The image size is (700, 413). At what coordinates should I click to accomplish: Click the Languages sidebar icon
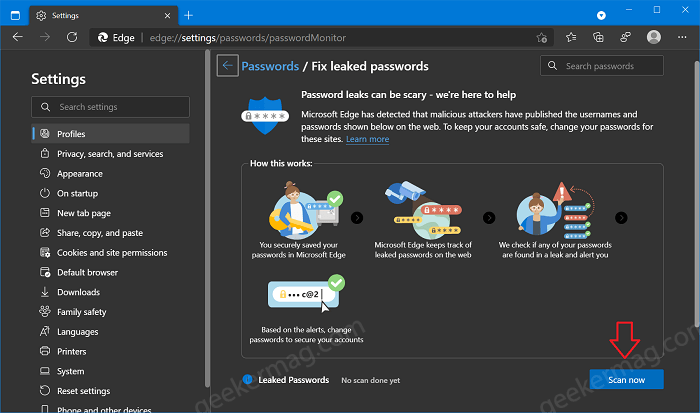(x=45, y=331)
